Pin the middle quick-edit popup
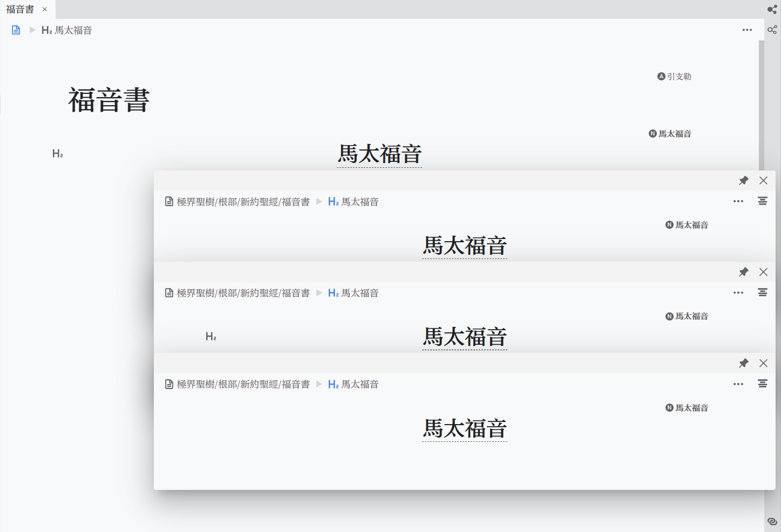The height and width of the screenshot is (532, 781). tap(744, 272)
